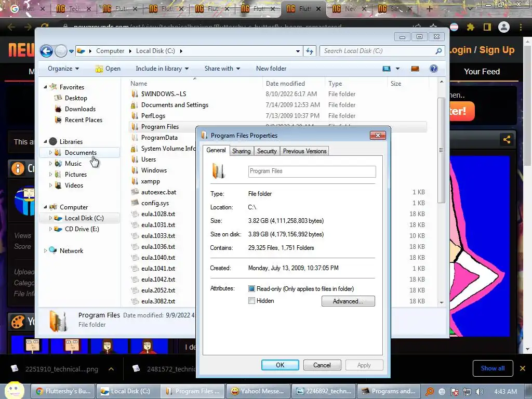
Task: Open the Include in library dropdown
Action: [162, 69]
